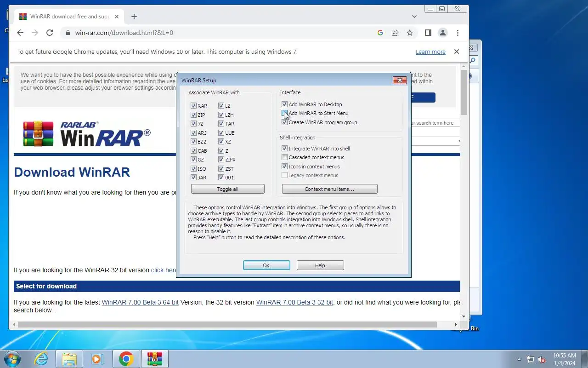Toggle Icons in context menus
The width and height of the screenshot is (588, 368).
pos(284,167)
